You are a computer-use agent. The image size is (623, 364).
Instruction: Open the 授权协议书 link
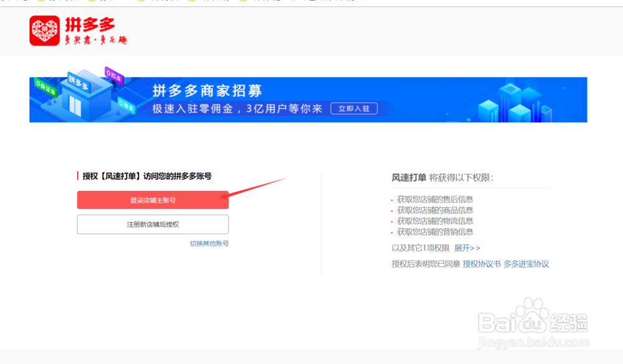click(482, 264)
